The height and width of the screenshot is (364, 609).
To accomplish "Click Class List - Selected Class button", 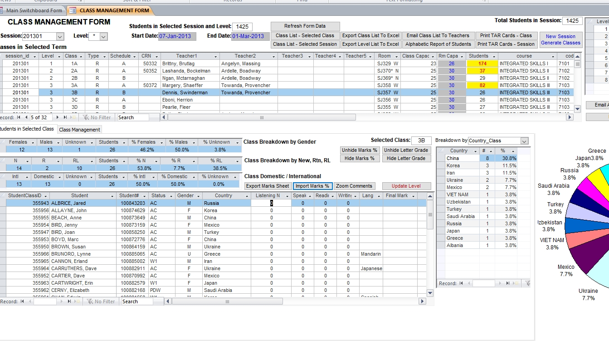I will click(x=305, y=35).
